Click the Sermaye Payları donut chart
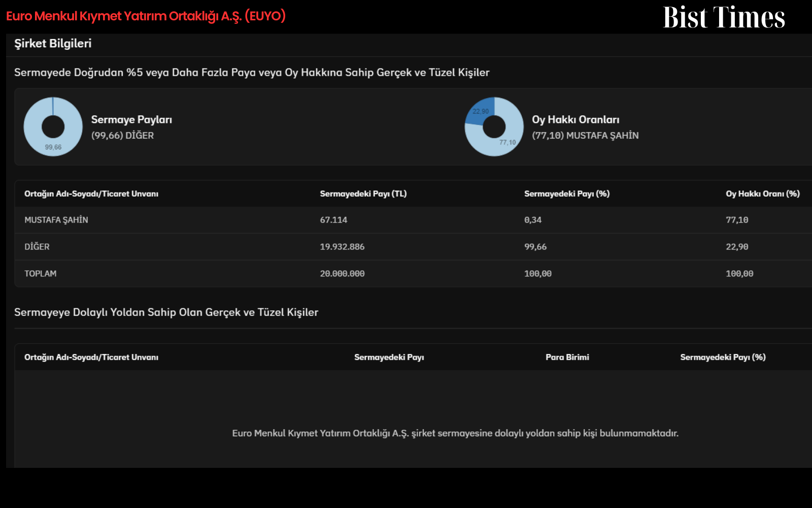 pyautogui.click(x=53, y=126)
